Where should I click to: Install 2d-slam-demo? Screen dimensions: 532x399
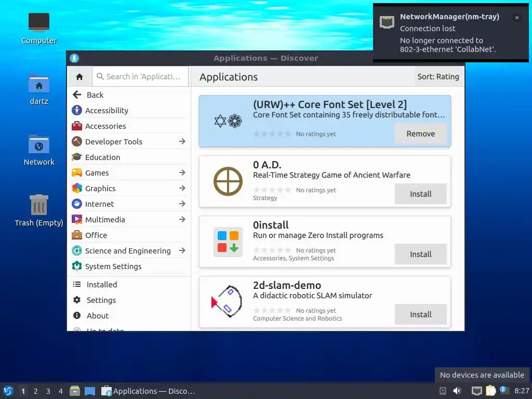[421, 314]
